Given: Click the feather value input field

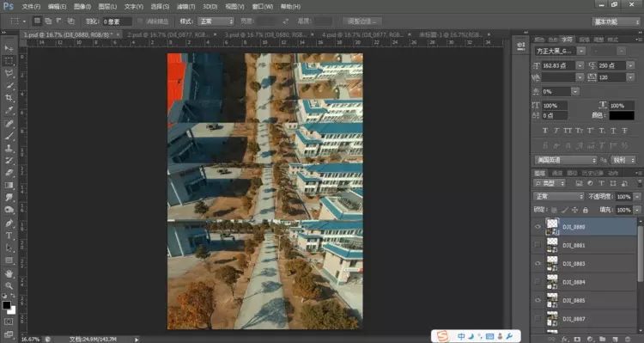Looking at the screenshot, I should click(x=117, y=21).
